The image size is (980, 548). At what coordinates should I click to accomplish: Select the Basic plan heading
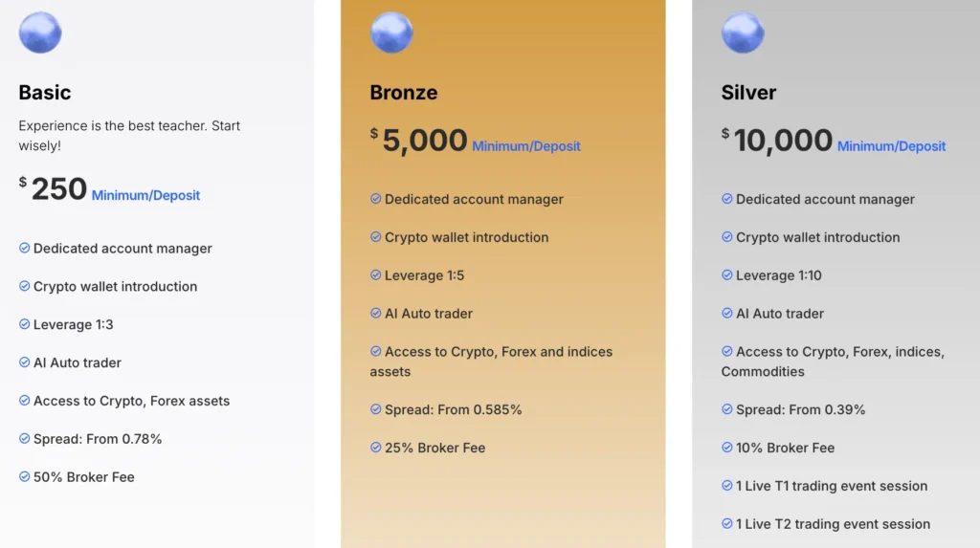click(x=45, y=93)
